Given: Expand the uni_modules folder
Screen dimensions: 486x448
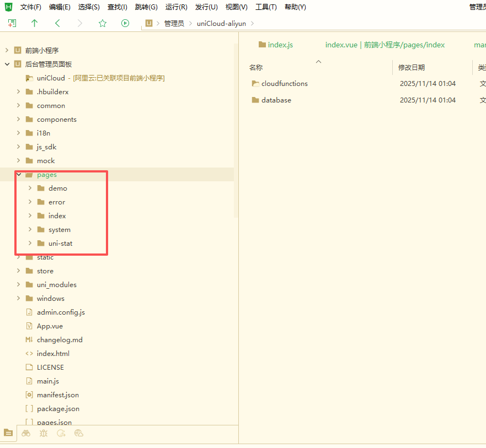Looking at the screenshot, I should click(x=19, y=285).
